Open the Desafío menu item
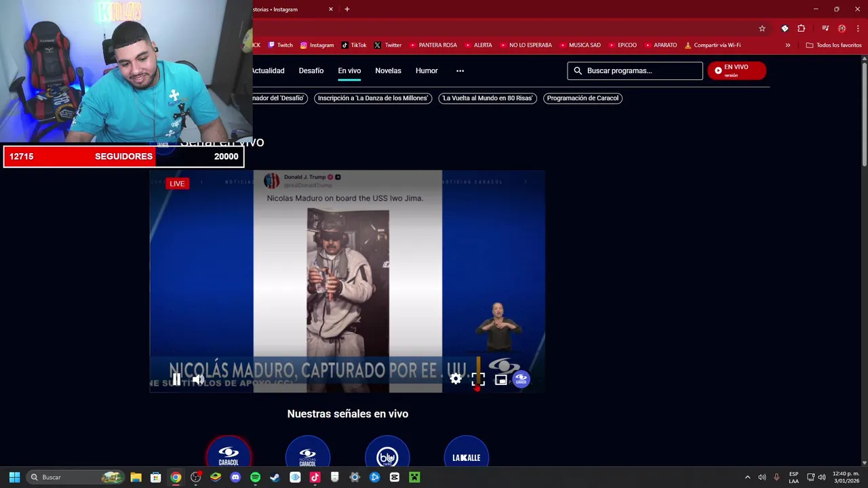The width and height of the screenshot is (868, 488). (x=311, y=70)
